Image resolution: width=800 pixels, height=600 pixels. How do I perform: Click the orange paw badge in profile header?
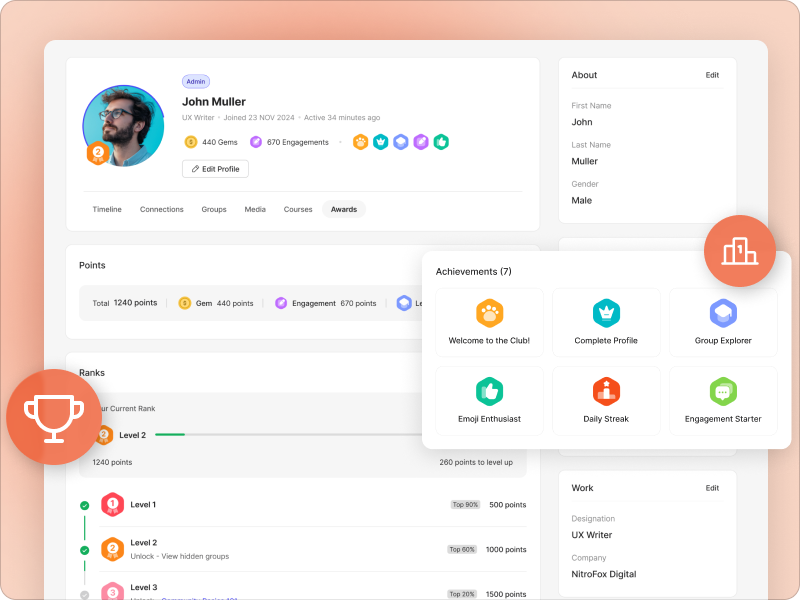pos(360,142)
